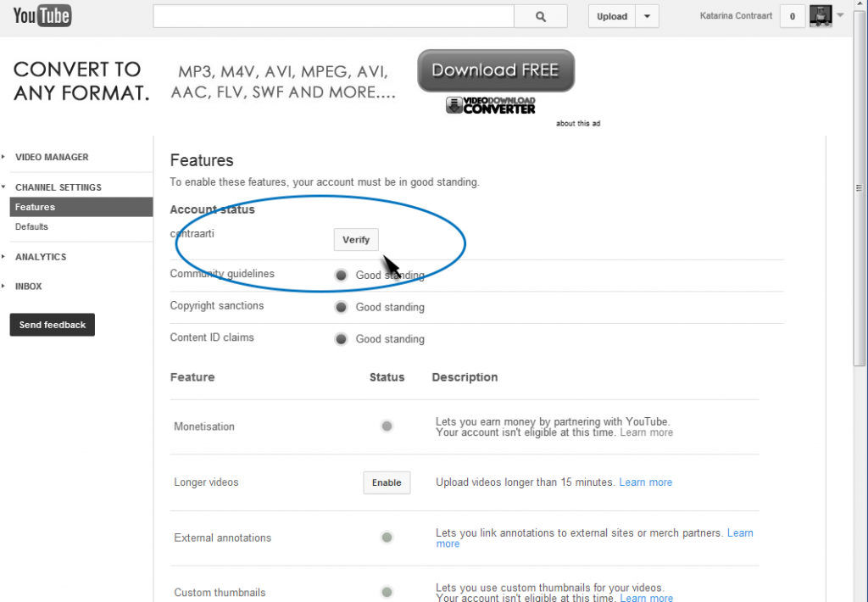
Task: Click the Send feedback button
Action: pos(52,325)
